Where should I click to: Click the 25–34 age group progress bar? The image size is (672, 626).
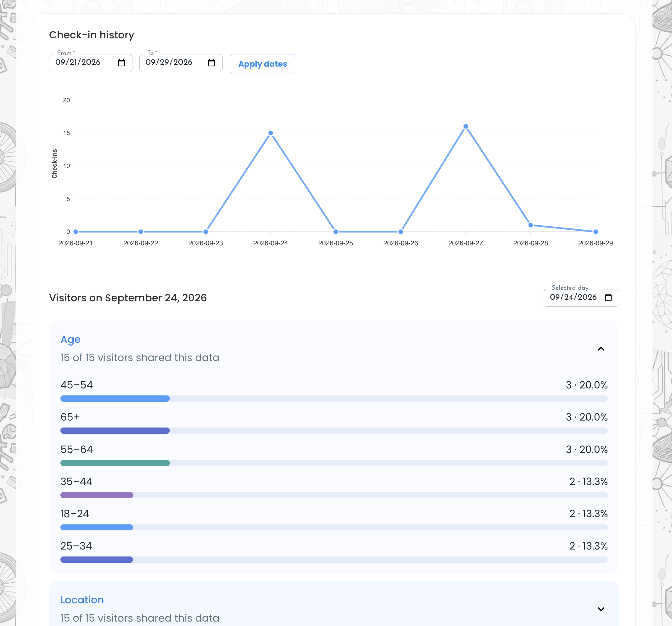point(334,560)
